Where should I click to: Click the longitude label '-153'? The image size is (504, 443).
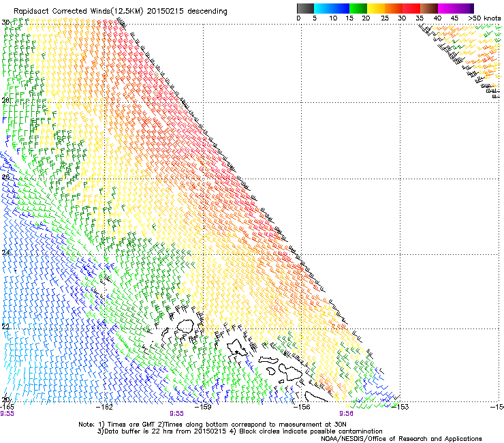tap(400, 407)
